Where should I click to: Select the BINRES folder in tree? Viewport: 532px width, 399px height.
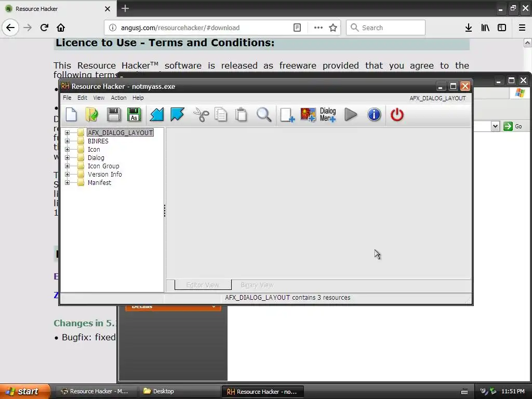coord(98,141)
